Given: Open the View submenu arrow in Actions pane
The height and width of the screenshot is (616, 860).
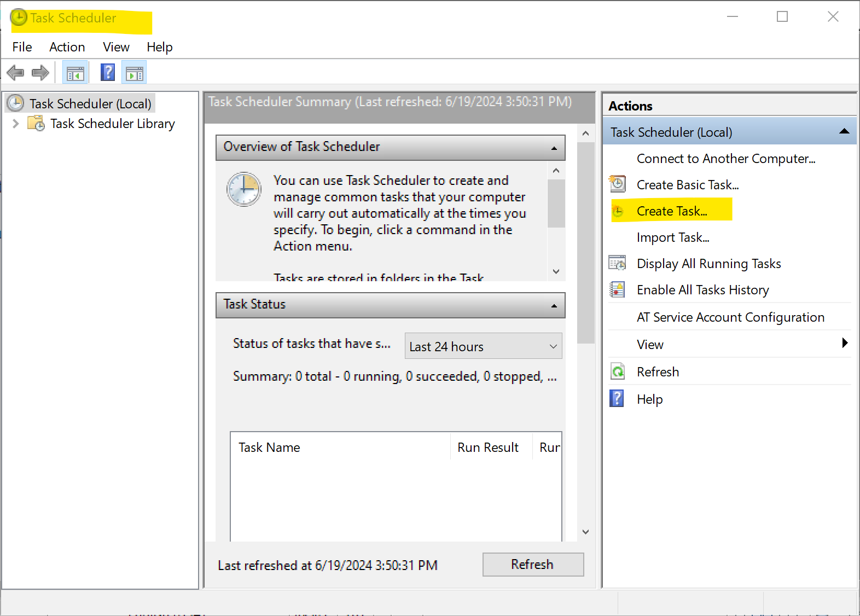Looking at the screenshot, I should 845,343.
